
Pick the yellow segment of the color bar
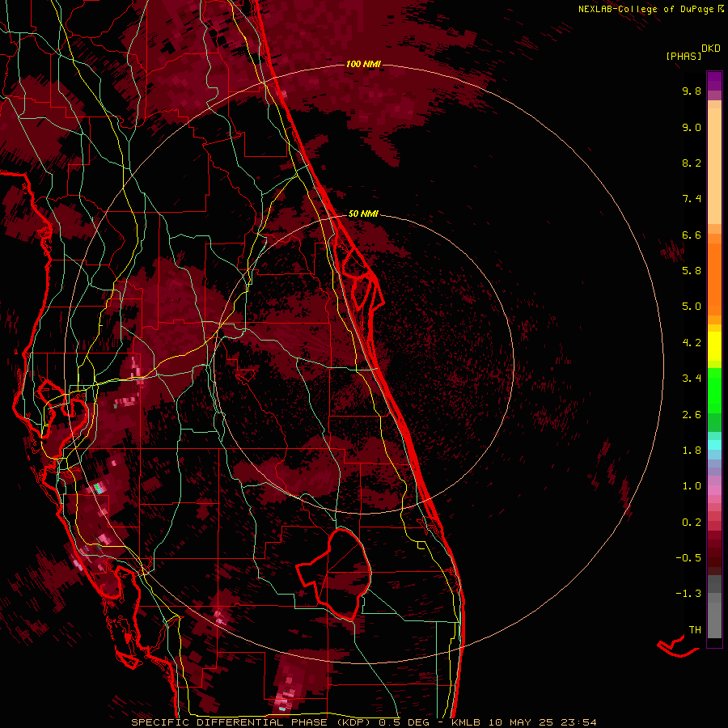(714, 346)
